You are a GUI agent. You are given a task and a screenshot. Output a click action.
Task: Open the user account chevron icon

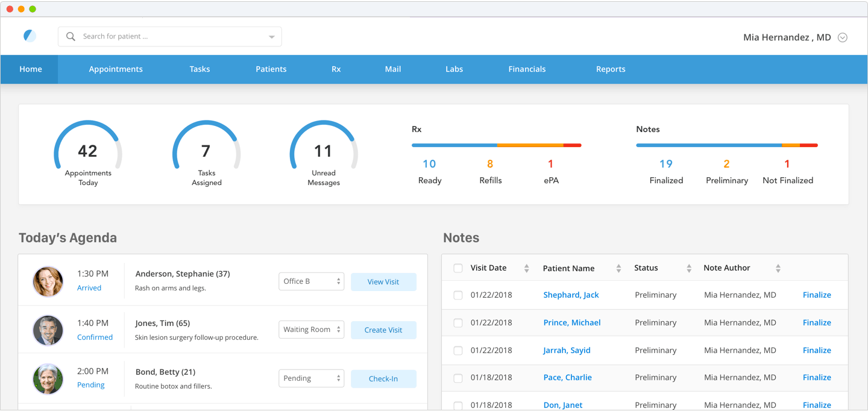point(843,37)
